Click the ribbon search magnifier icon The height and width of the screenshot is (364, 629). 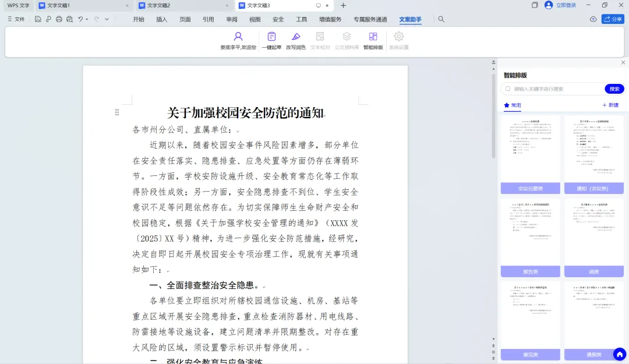[x=441, y=19]
